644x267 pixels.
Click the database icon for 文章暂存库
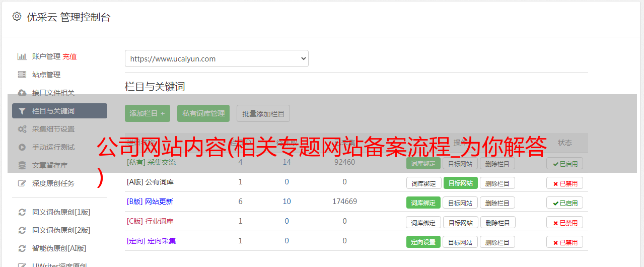coord(22,165)
